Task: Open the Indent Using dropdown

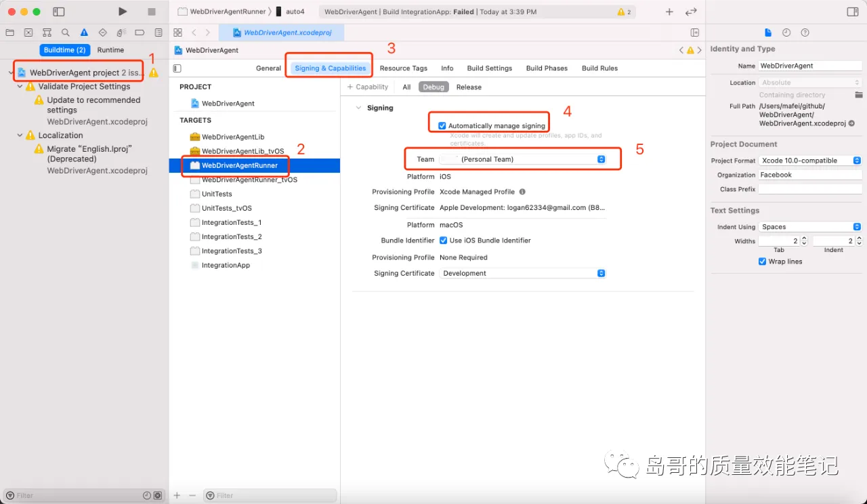Action: point(809,227)
